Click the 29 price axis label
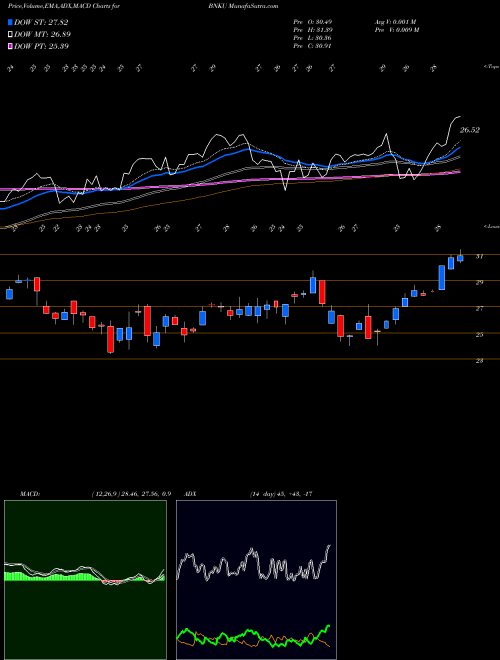Screen dimensions: 500x660 point(479,282)
